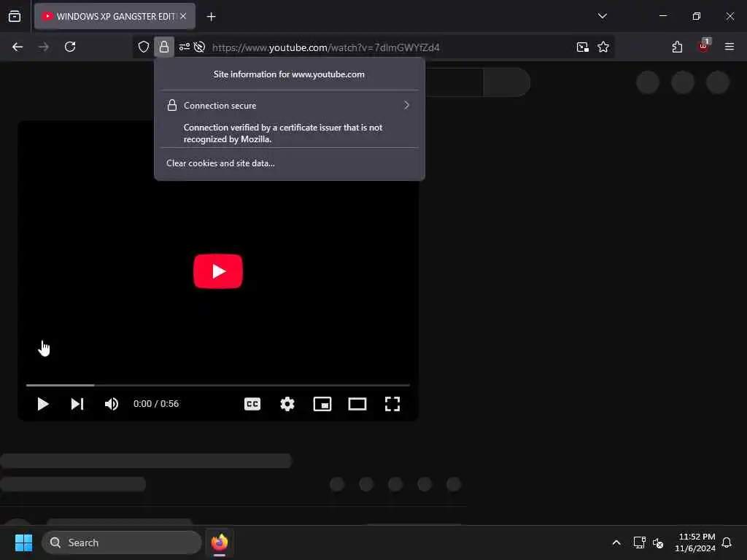Image resolution: width=747 pixels, height=560 pixels.
Task: Switch to theater mode
Action: pyautogui.click(x=357, y=404)
